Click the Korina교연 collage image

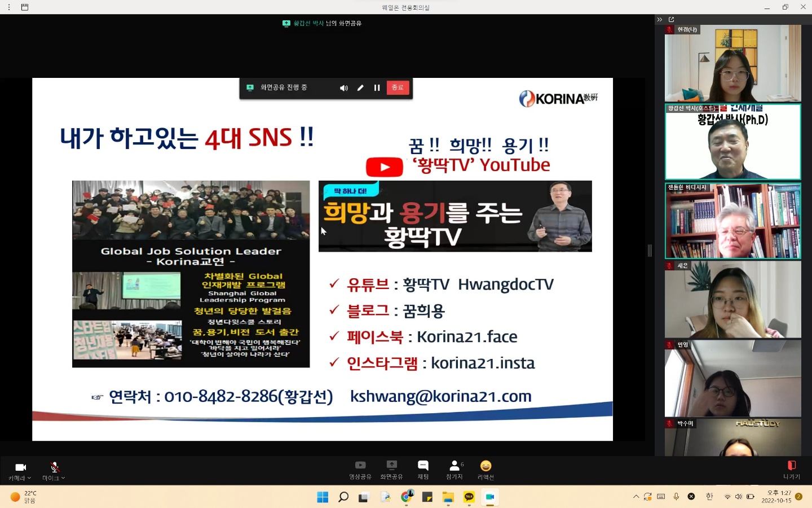191,274
